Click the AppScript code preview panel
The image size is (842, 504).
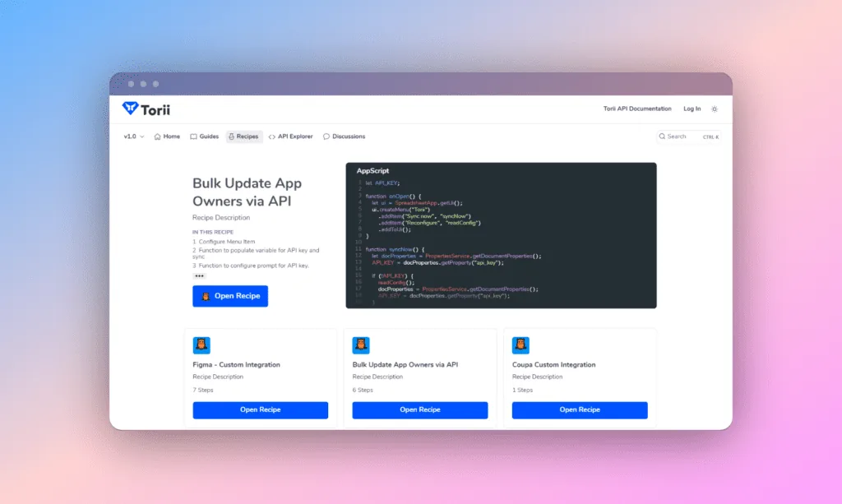point(501,236)
